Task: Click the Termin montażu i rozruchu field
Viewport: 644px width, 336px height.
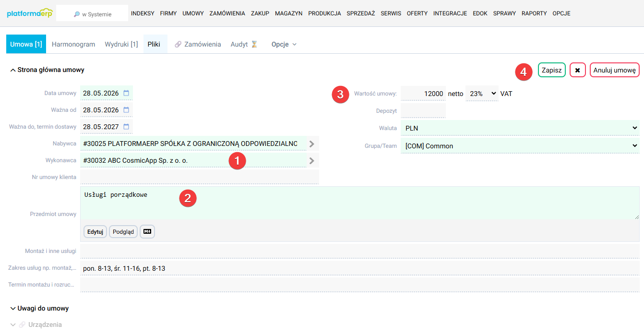Action: point(360,285)
